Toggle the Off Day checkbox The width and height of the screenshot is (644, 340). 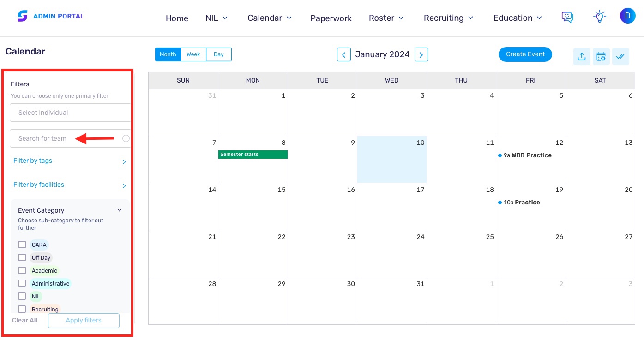point(22,257)
